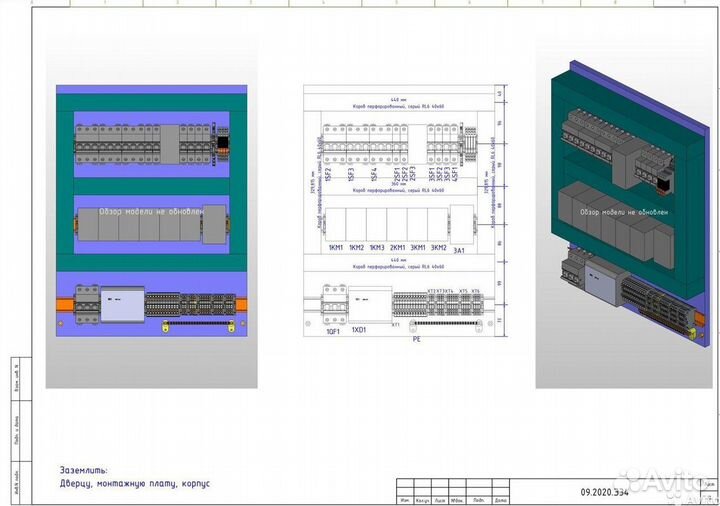Click the 3KM2 contactor label
The image size is (720, 506).
(x=438, y=247)
